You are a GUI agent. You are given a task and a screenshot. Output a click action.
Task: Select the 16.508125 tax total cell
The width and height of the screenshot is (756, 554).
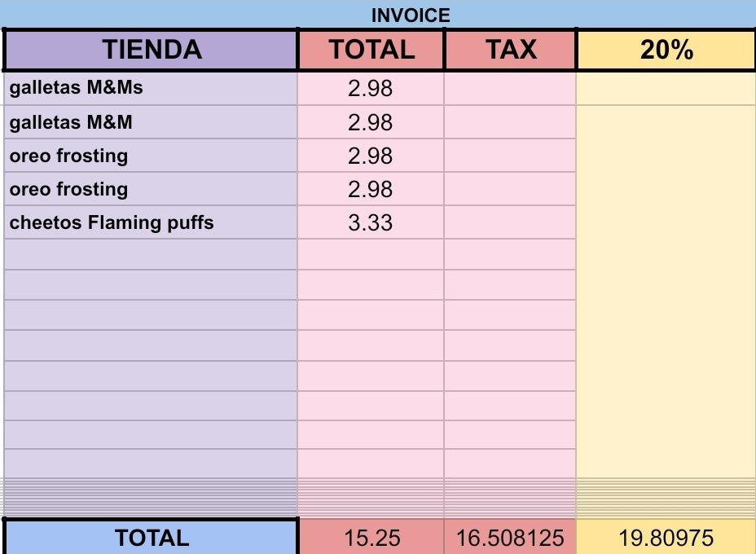pyautogui.click(x=511, y=538)
